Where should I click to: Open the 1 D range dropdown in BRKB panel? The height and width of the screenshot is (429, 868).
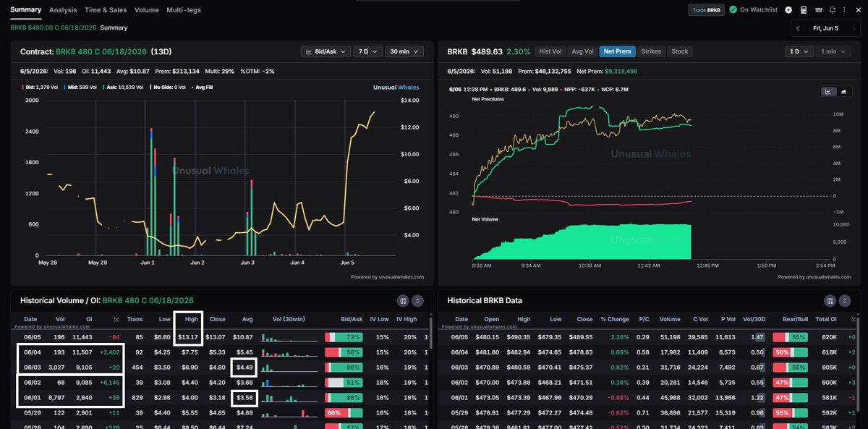799,52
